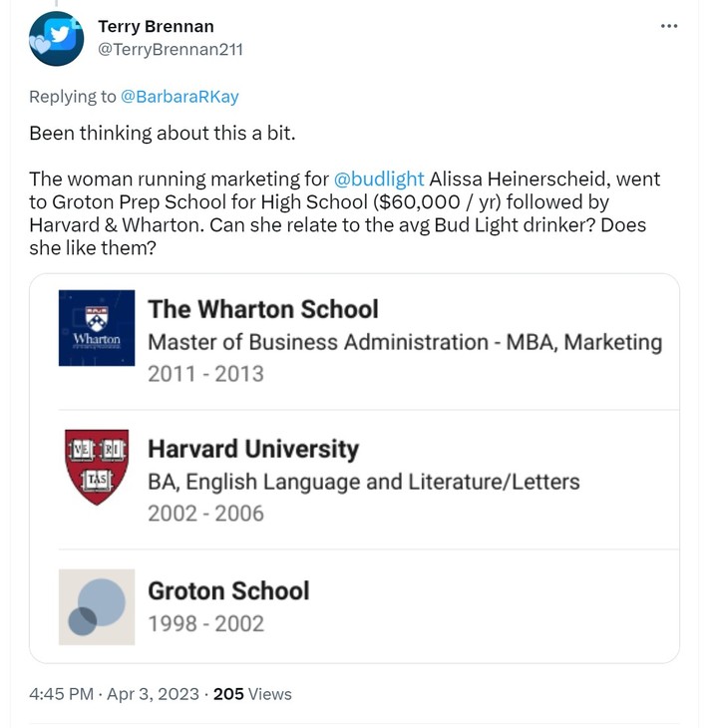
Task: Open the @BarbaraRKay profile link
Action: pos(179,97)
